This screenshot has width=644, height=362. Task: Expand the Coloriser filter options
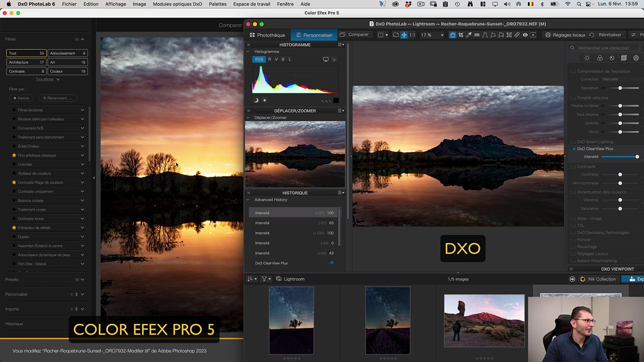[x=82, y=164]
